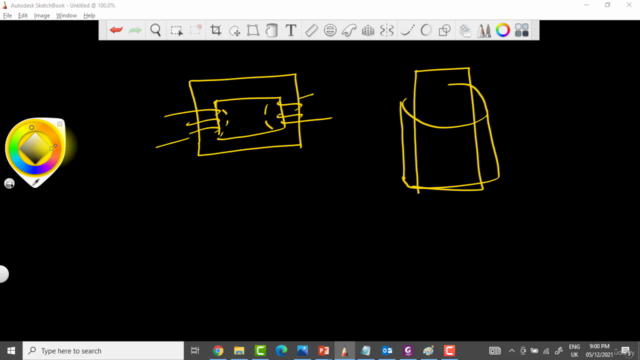The width and height of the screenshot is (640, 360).
Task: Open the Brush Palette icon
Action: click(484, 31)
